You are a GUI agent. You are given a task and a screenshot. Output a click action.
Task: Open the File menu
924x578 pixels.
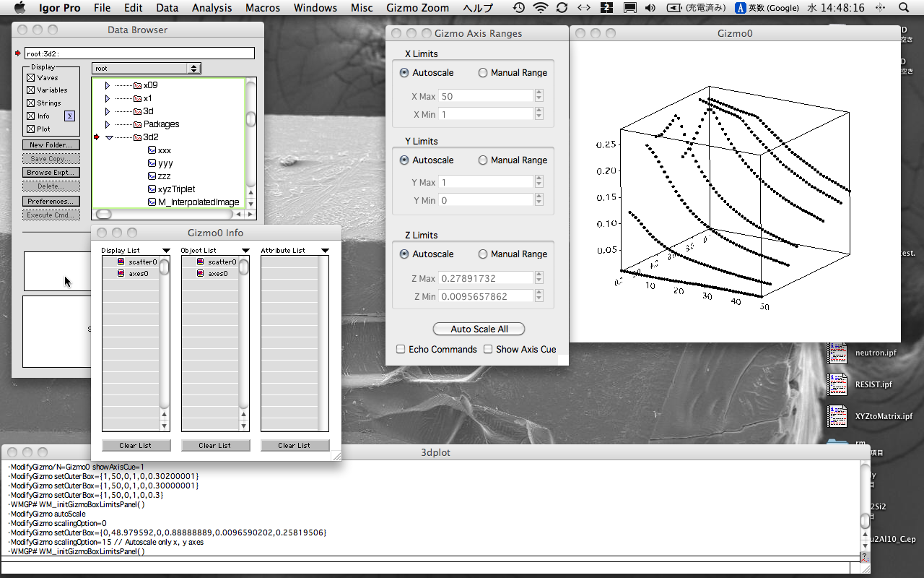pos(103,8)
